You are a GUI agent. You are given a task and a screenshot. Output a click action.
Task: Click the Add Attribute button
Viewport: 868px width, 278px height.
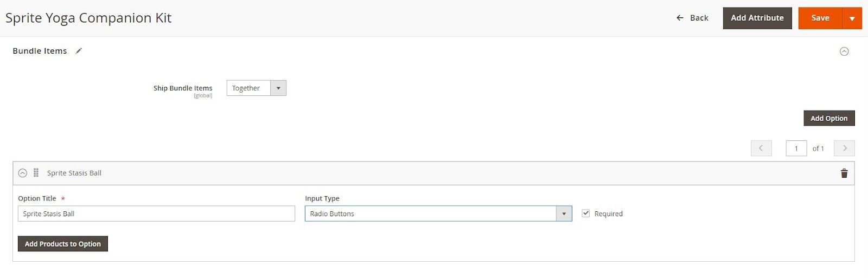pyautogui.click(x=757, y=18)
